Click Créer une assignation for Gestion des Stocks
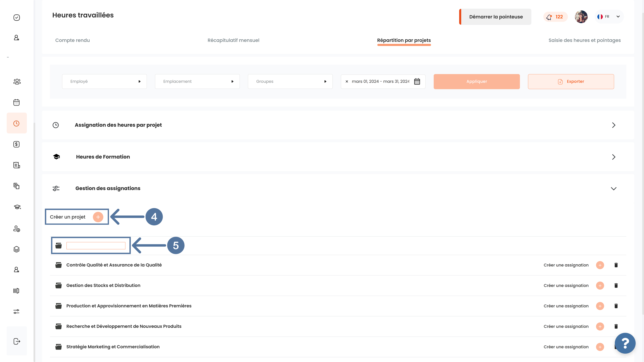Image resolution: width=644 pixels, height=362 pixels. [566, 286]
